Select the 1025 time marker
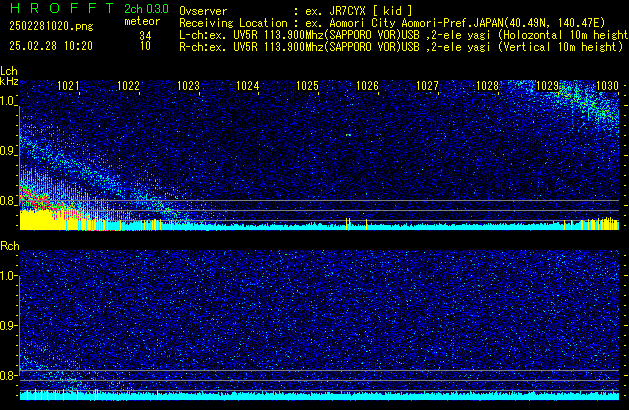The height and width of the screenshot is (410, 629). 307,86
